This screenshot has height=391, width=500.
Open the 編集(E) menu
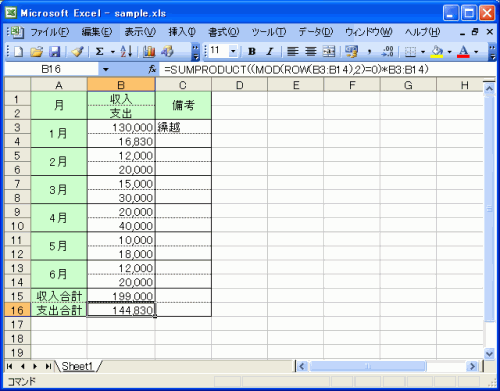(97, 32)
